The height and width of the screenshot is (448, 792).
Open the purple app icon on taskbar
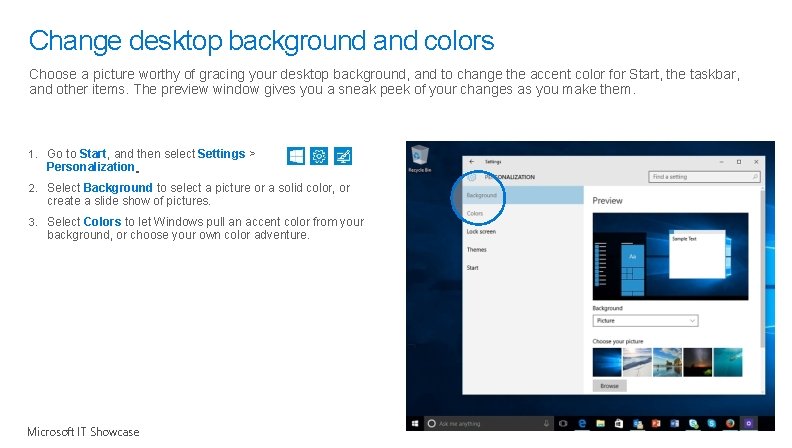pyautogui.click(x=749, y=424)
